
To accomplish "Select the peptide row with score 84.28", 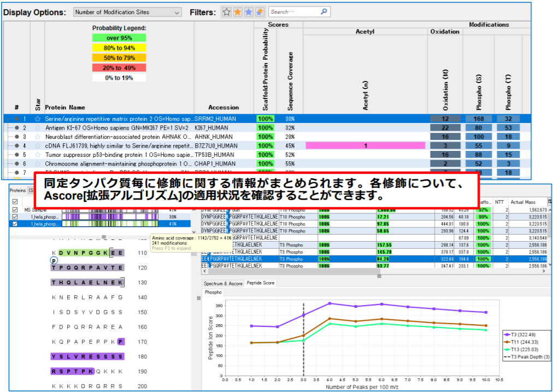I will pos(374,259).
